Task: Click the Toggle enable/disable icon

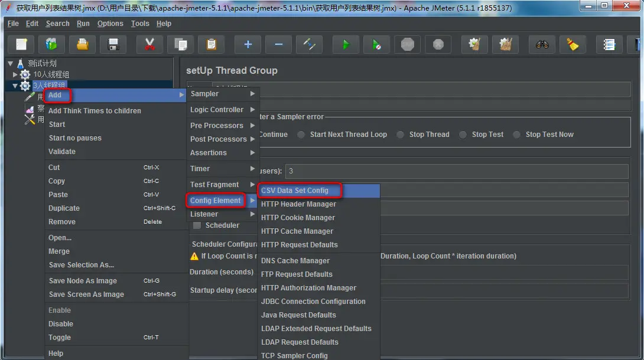Action: point(309,44)
